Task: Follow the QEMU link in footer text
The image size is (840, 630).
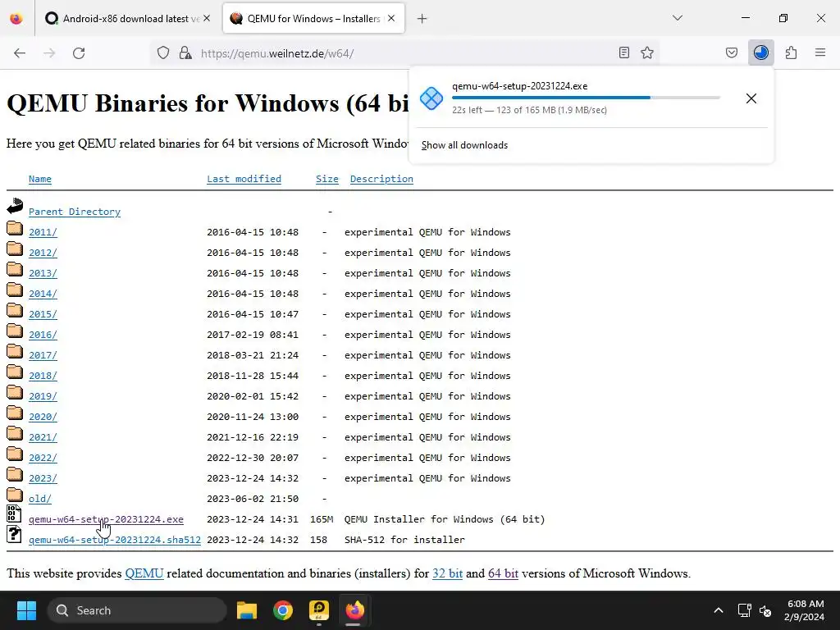Action: point(144,573)
